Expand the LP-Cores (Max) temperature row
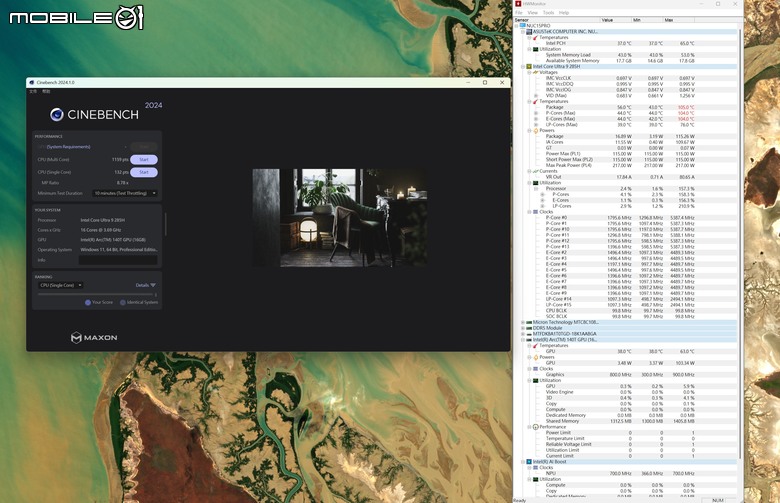The image size is (780, 503). 536,125
